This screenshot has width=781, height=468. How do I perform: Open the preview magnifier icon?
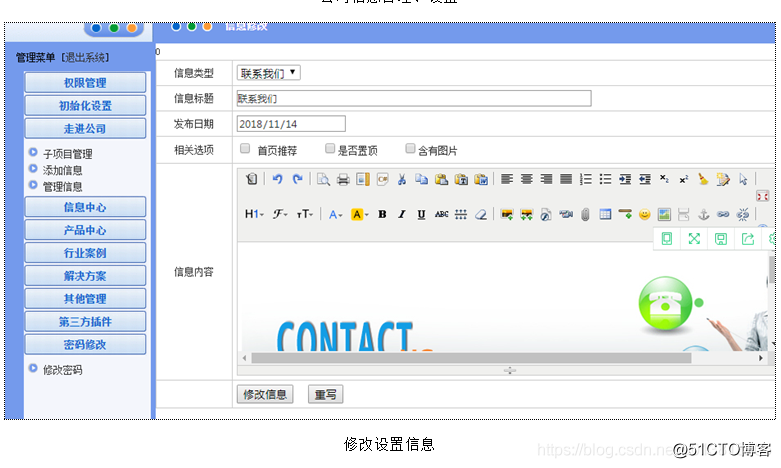pos(323,179)
